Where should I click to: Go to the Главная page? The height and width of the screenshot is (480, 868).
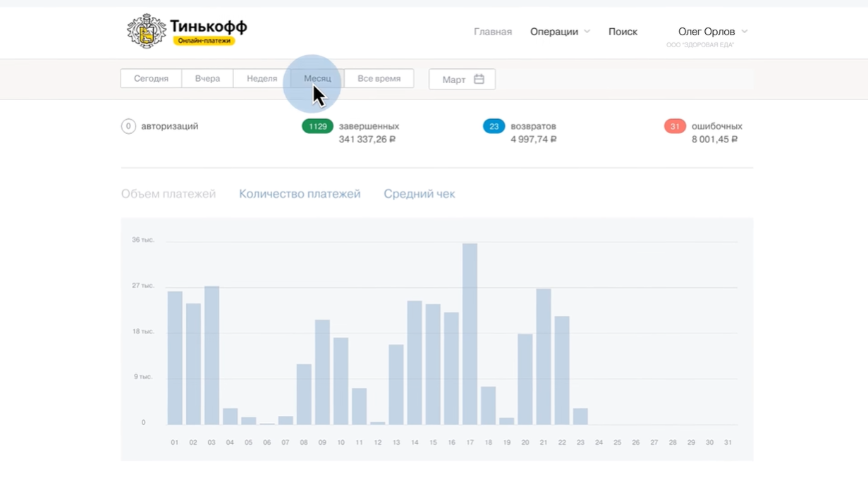(x=493, y=32)
